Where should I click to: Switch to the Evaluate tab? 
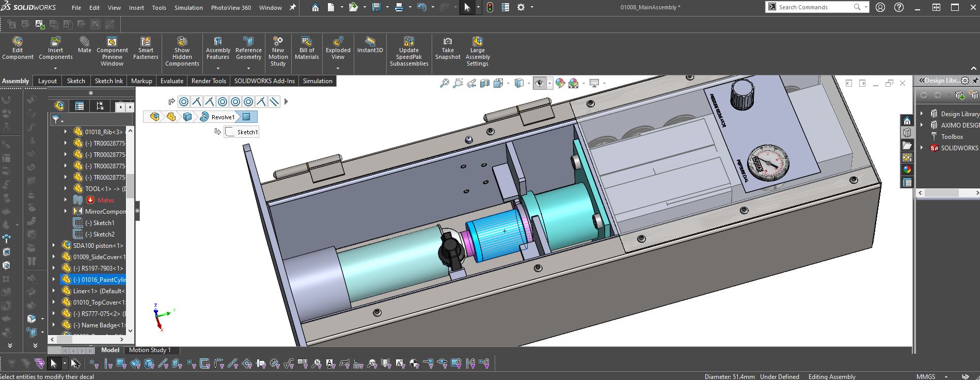pyautogui.click(x=171, y=81)
